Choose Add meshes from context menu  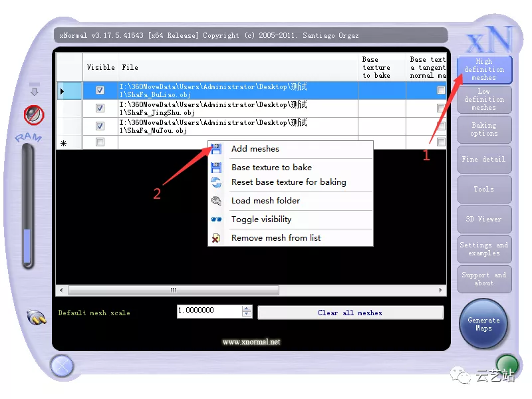291,149
